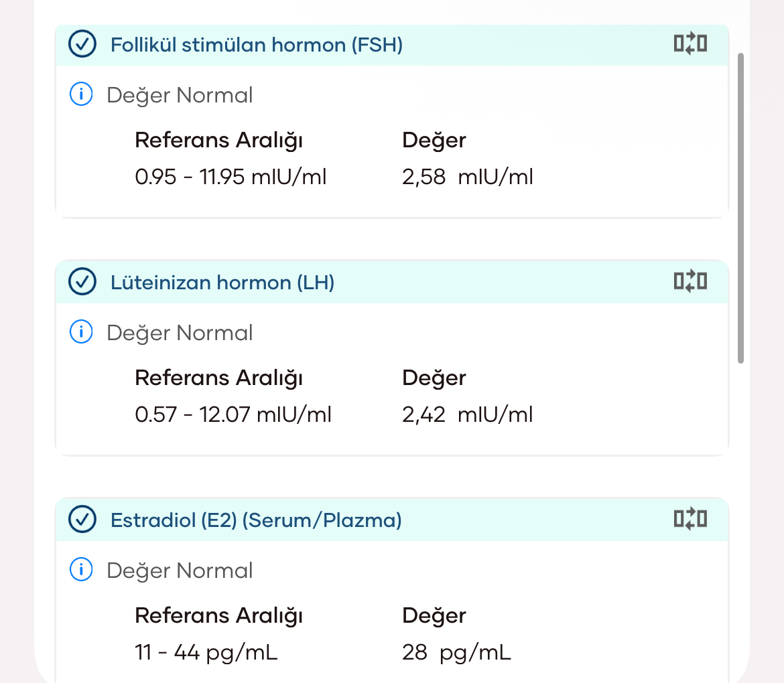Select the LH value 2,42 mIU/ml
784x683 pixels.
click(468, 414)
